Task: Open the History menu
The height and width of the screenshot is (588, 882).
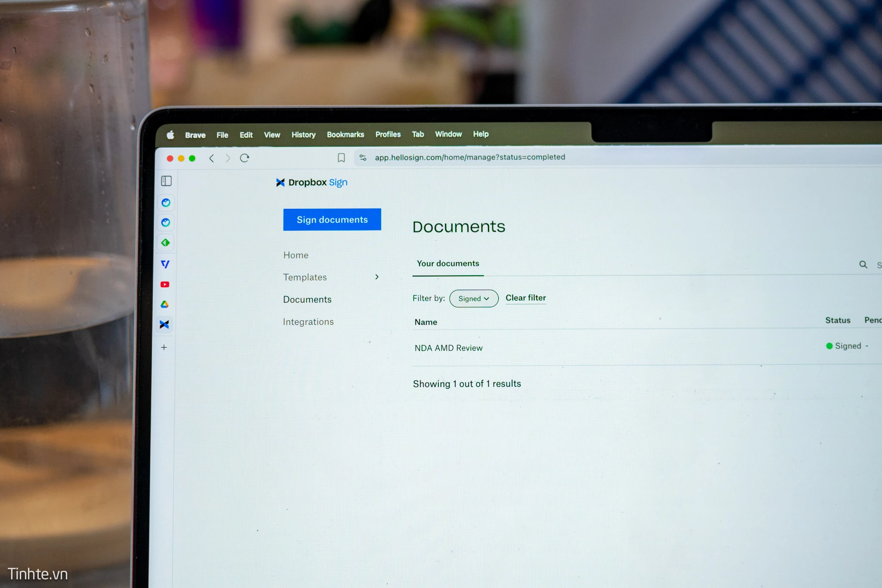Action: (x=303, y=135)
